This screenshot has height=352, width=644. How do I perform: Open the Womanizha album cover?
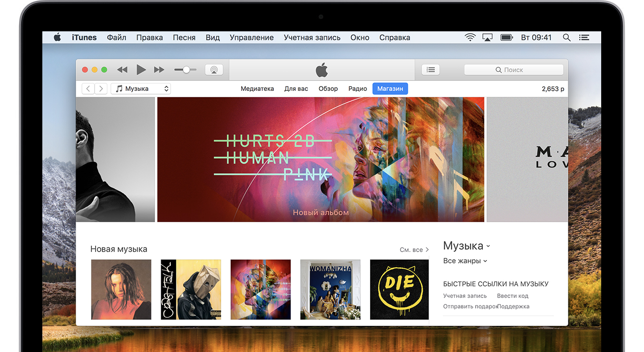click(x=331, y=289)
